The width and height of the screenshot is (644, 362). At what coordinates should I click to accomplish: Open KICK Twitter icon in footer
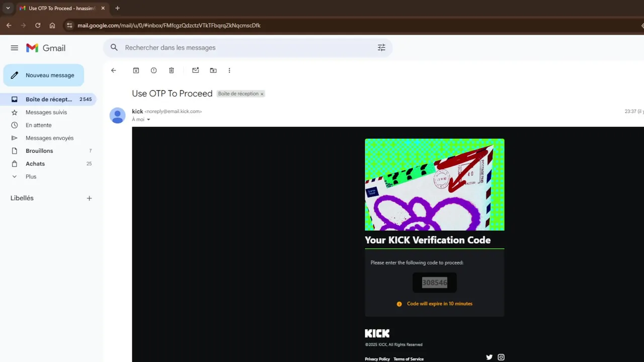click(x=490, y=357)
